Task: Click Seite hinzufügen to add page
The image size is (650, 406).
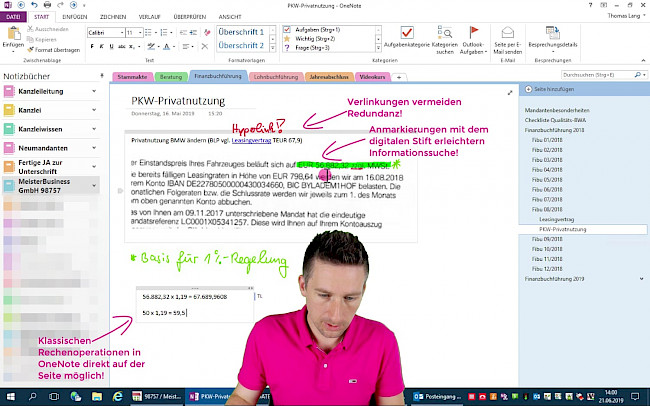Action: click(548, 90)
